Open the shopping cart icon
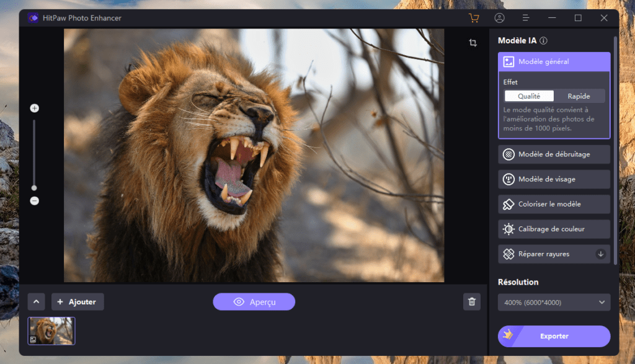This screenshot has width=635, height=364. pos(473,18)
